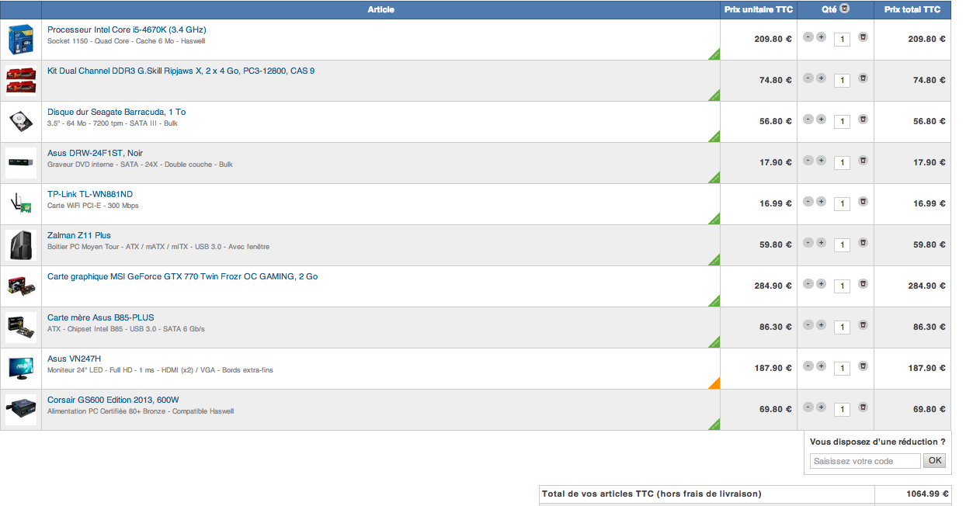Increase quantity of G.Skill Ripjaws X kit
Image resolution: width=980 pixels, height=506 pixels.
click(821, 78)
